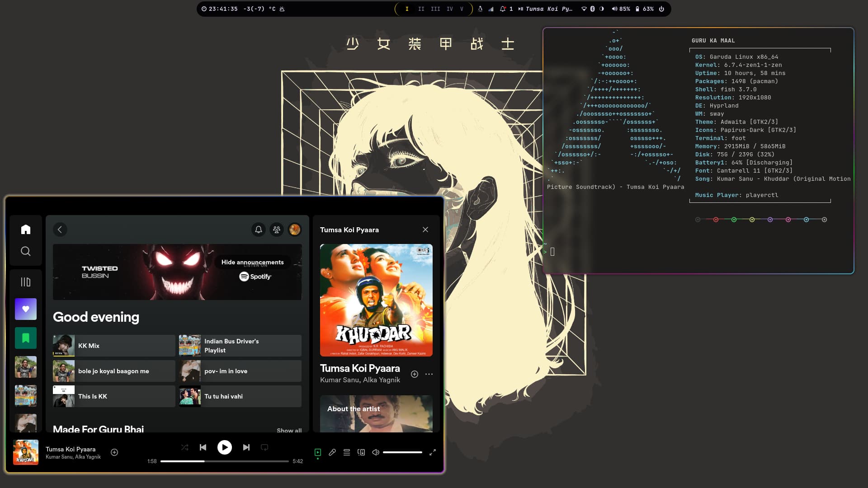Toggle Now Playing view icon
Viewport: 868px width, 488px height.
click(318, 452)
